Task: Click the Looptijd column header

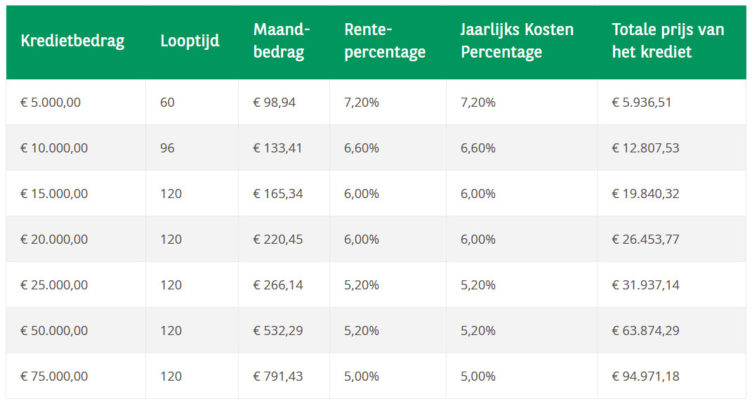Action: pyautogui.click(x=189, y=41)
